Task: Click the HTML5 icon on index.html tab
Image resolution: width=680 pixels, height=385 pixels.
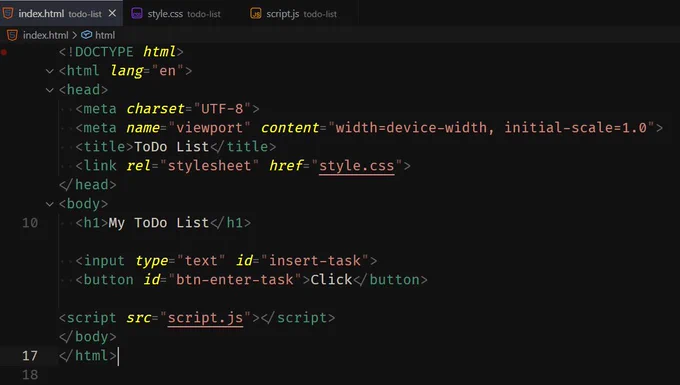Action: pos(8,13)
